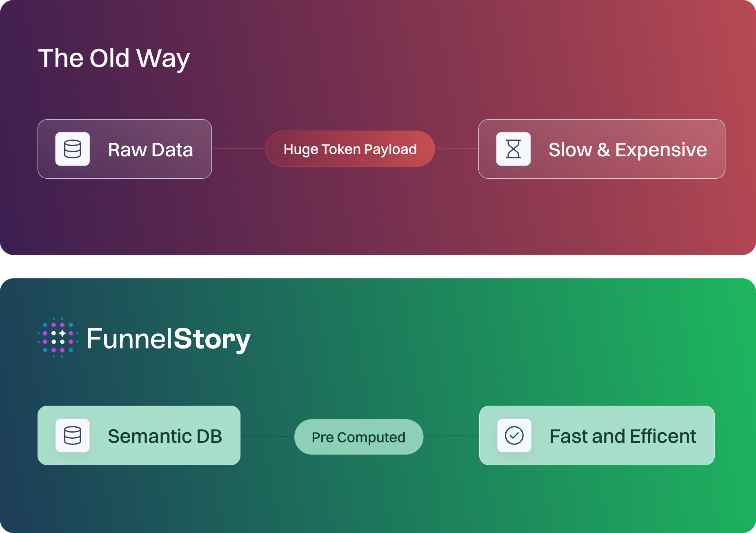Screen dimensions: 756x533
Task: Click the "Fast and Efficent" label
Action: 623,436
